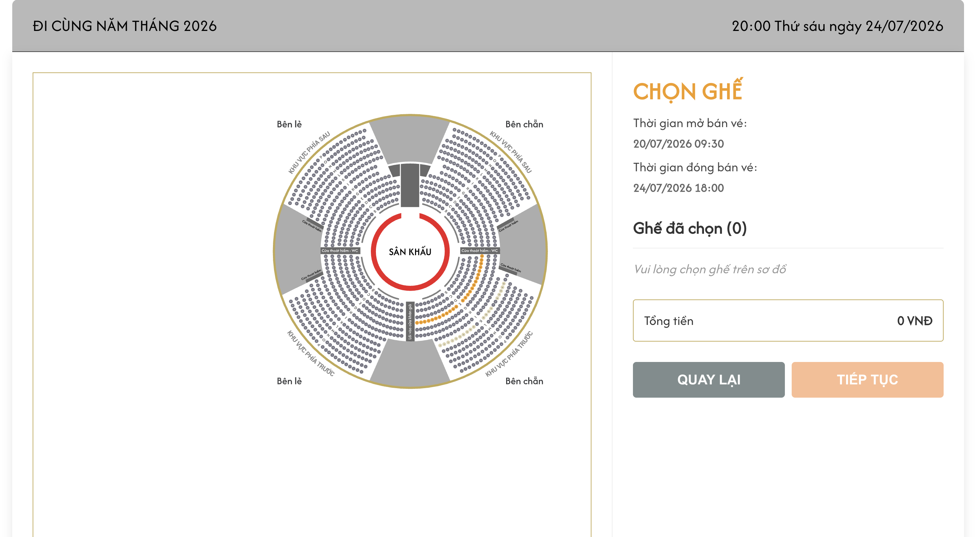Choose the uppermost beige seat in front-right section
Screen dimensions: 980x537
[504, 284]
